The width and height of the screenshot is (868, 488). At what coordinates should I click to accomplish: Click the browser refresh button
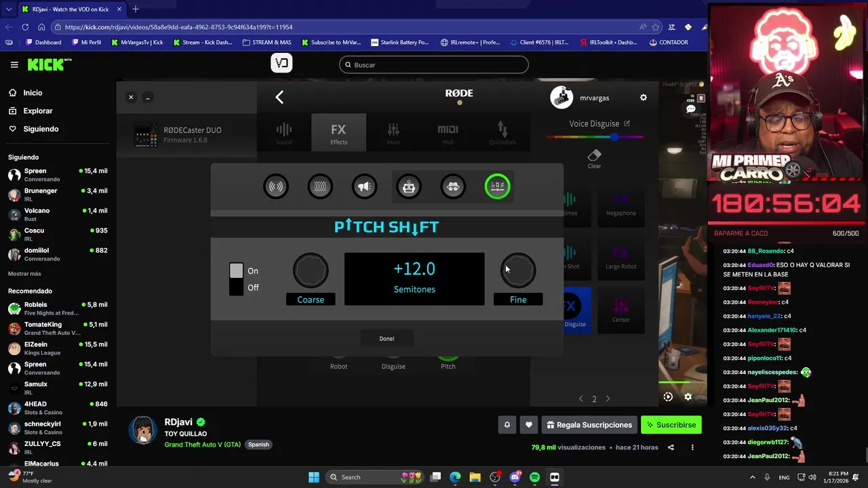25,27
